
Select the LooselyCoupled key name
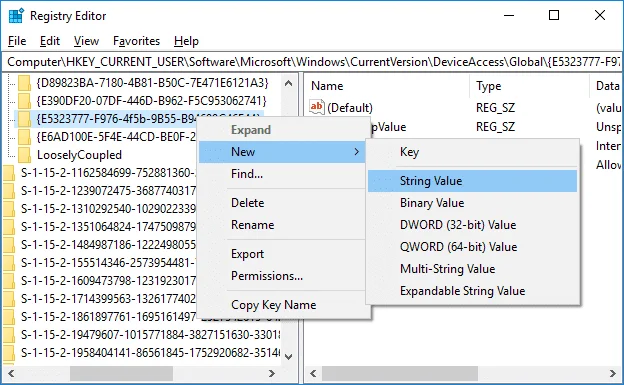pos(79,155)
